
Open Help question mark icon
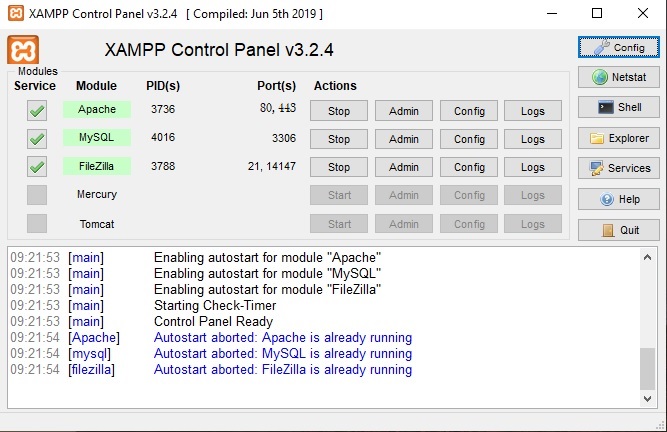click(607, 199)
